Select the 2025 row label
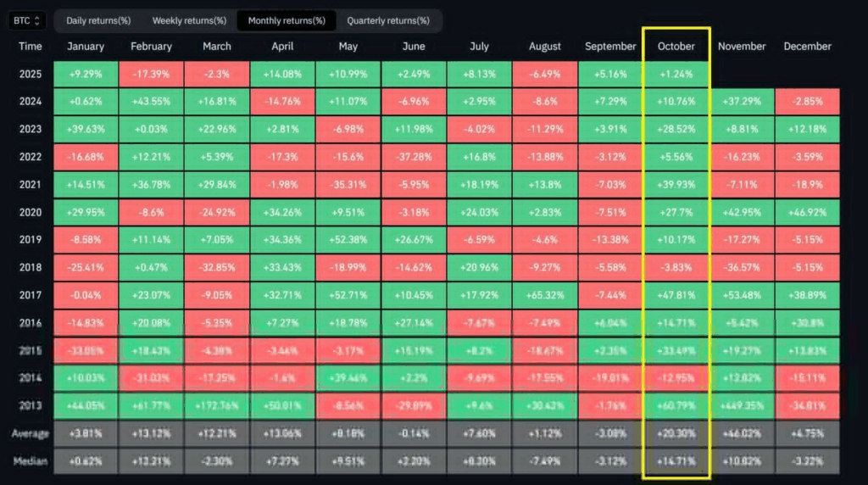 pyautogui.click(x=30, y=74)
